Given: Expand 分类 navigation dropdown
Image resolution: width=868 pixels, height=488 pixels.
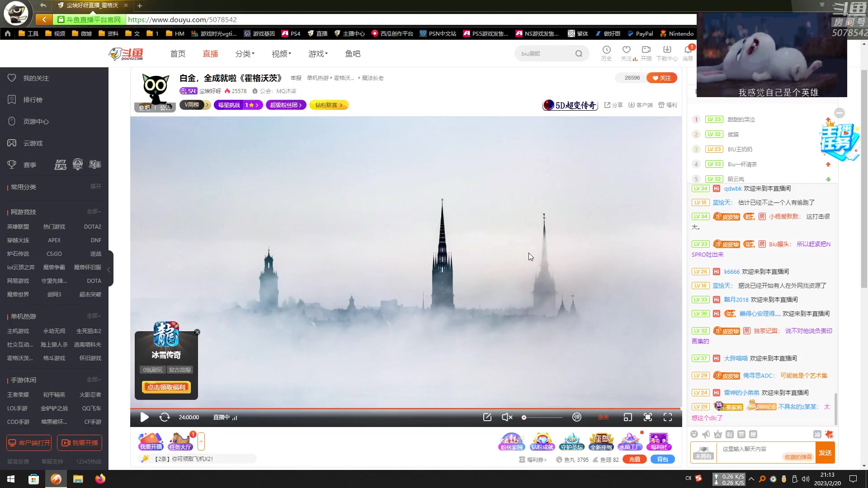Looking at the screenshot, I should coord(245,54).
